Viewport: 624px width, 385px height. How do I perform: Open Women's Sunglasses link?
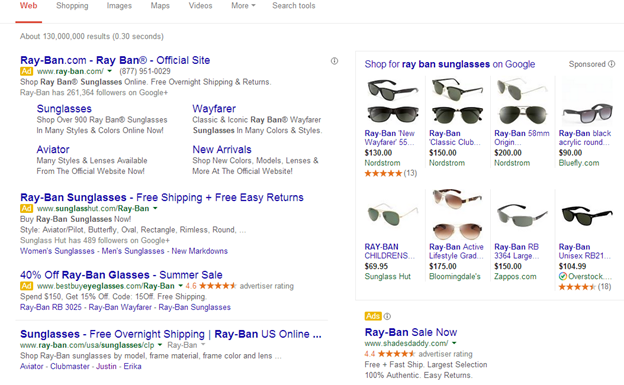tap(57, 251)
